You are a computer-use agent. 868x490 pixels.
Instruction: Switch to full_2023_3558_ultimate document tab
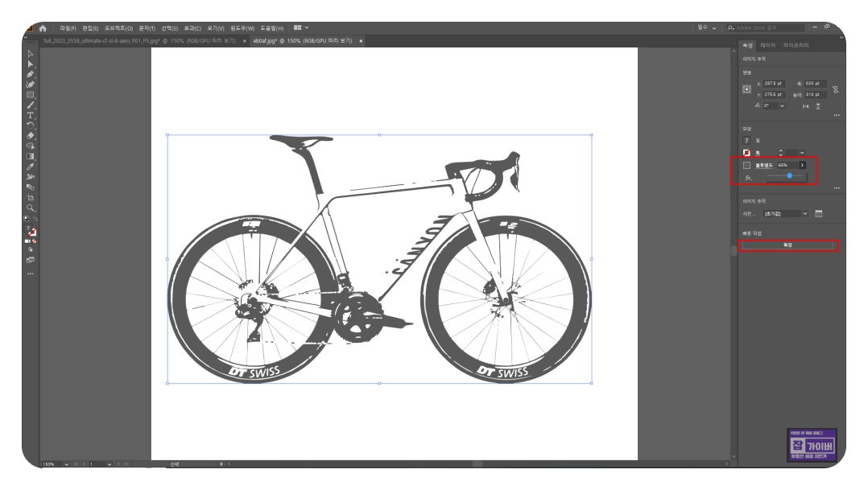139,41
